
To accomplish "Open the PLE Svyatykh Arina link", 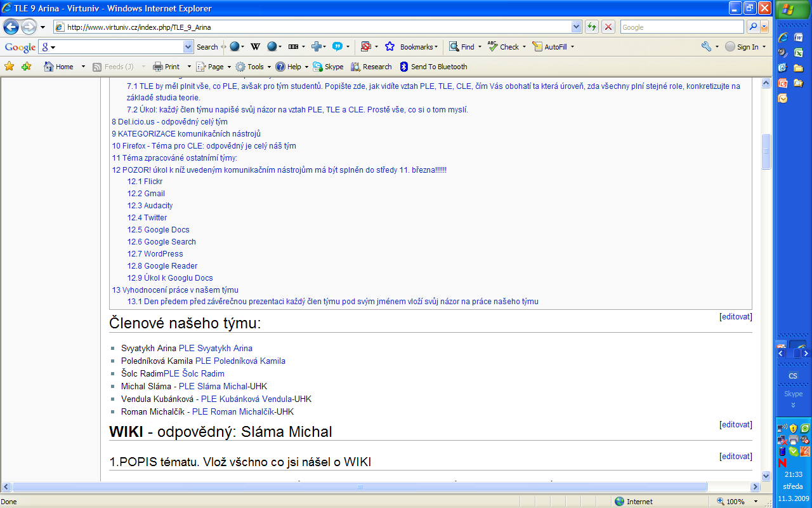I will tap(216, 348).
